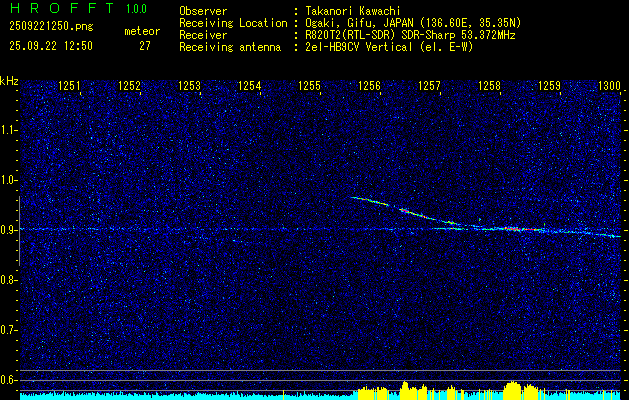Click the 1253 time marker
629x400 pixels.
click(x=189, y=86)
